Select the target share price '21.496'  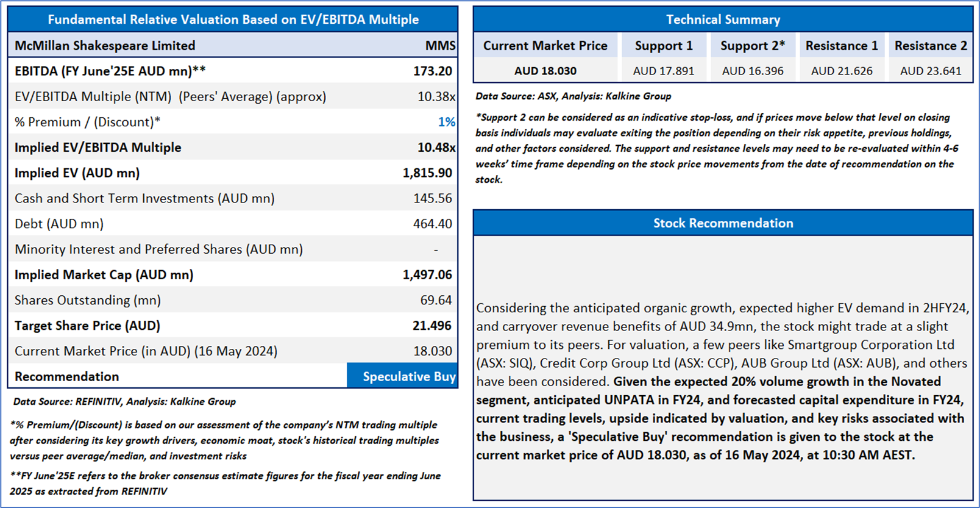click(432, 326)
